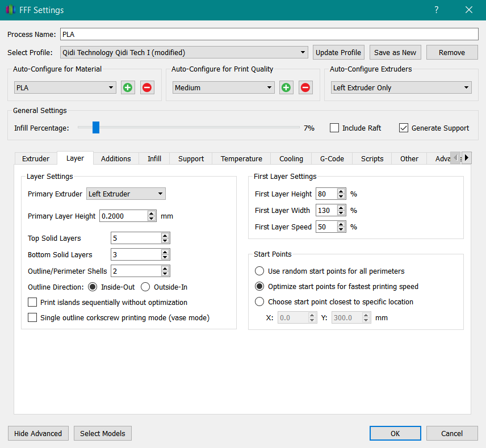Choose start point closest to specific location
Viewport: 486px width, 448px height.
[259, 302]
